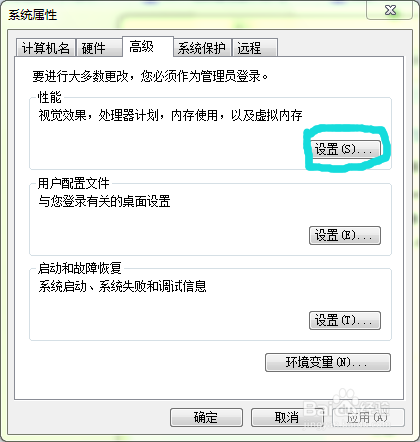Click the 应用(A) button
The width and height of the screenshot is (420, 442).
(369, 418)
